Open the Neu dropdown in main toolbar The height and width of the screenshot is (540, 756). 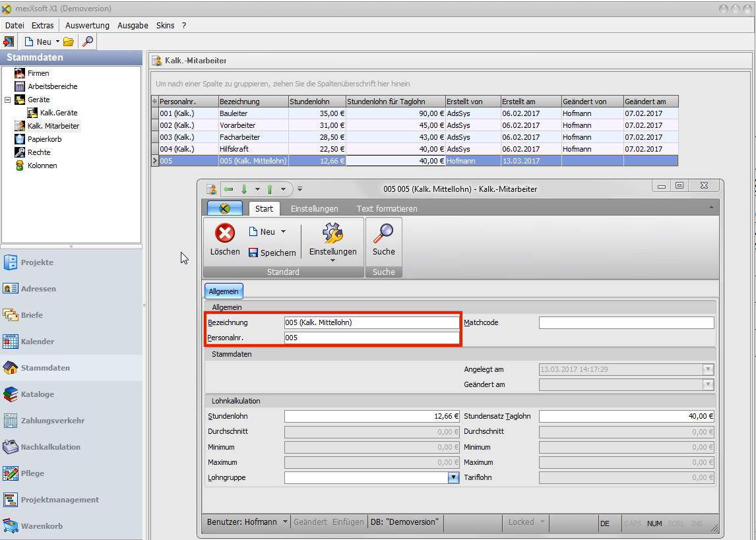coord(57,42)
